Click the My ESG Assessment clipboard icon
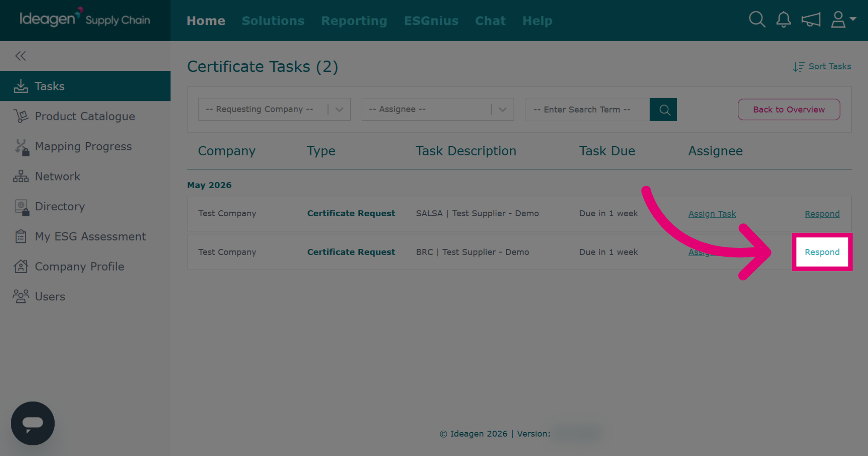 point(21,237)
